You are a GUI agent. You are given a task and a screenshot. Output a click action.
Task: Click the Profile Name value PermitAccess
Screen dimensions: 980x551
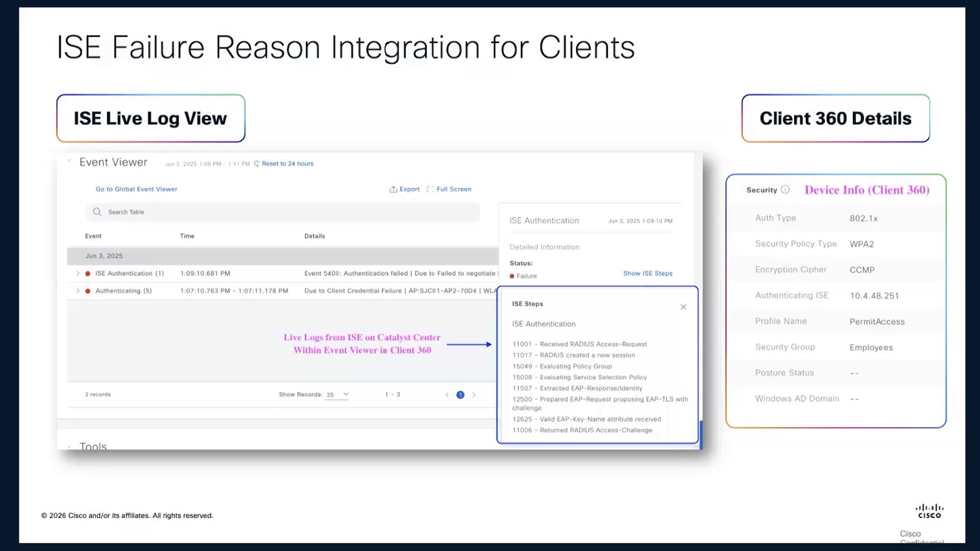pos(877,322)
